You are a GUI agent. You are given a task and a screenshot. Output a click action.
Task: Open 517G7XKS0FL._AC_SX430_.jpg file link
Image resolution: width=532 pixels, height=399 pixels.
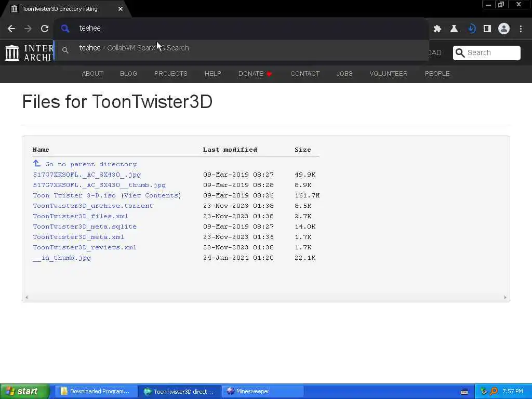87,175
